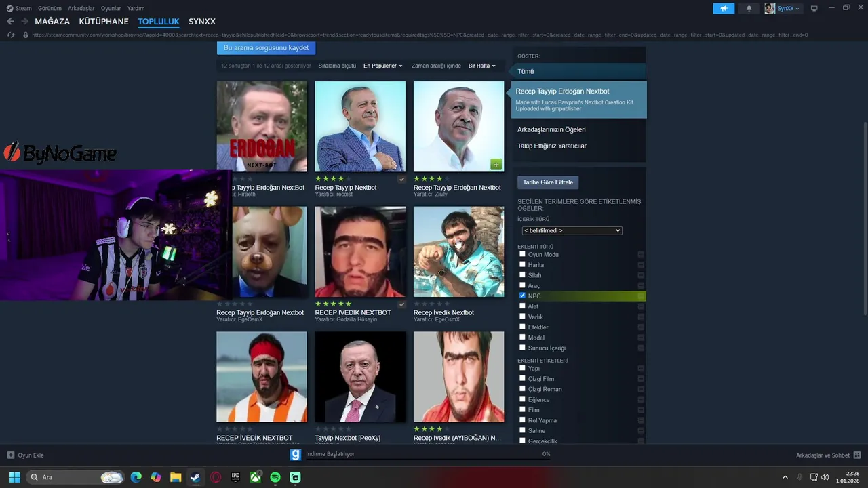Open the Arkadaşlar menu
868x488 pixels.
pos(81,8)
